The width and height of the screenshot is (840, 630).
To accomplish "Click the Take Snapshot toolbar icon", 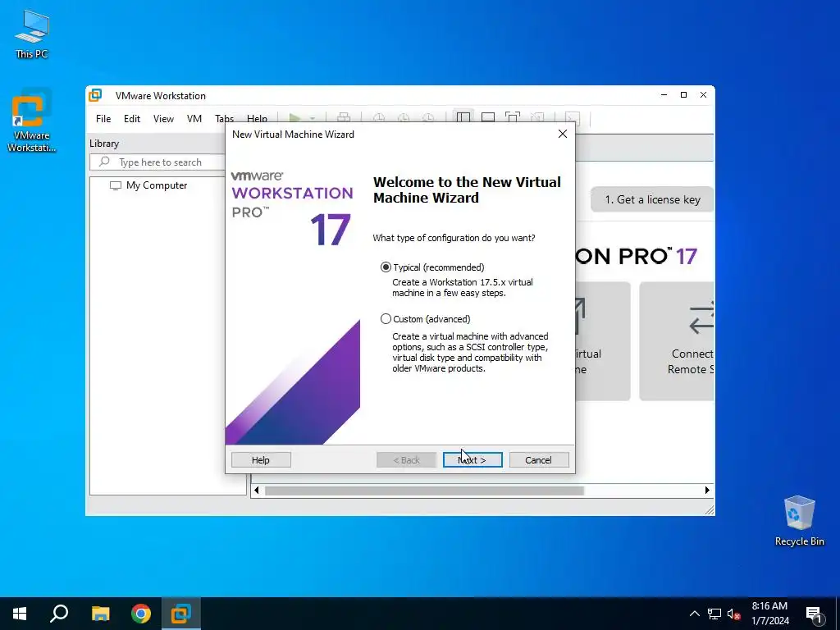I will click(379, 118).
